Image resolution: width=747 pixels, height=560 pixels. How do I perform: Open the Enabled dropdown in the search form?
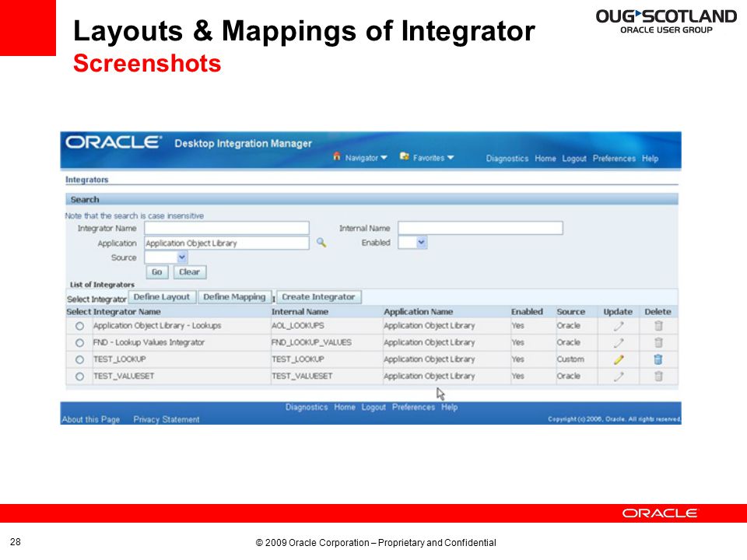(412, 243)
